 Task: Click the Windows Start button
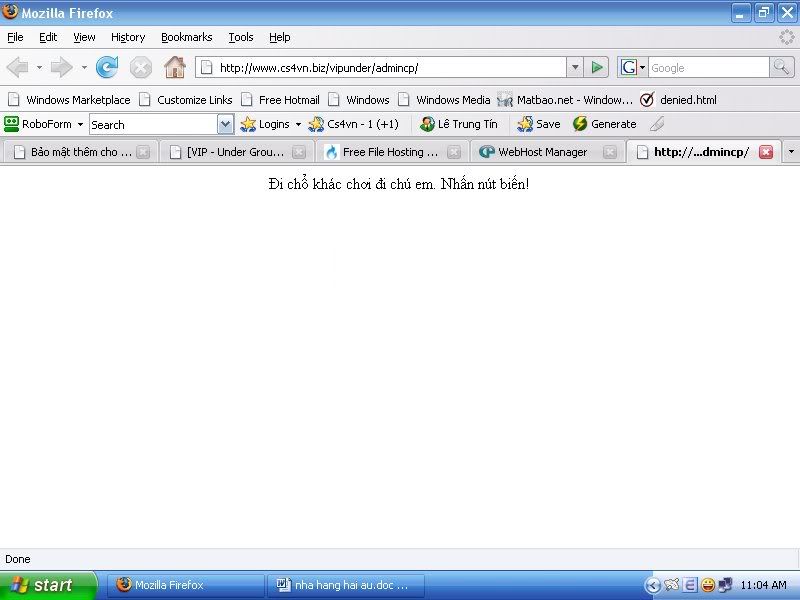[x=47, y=585]
